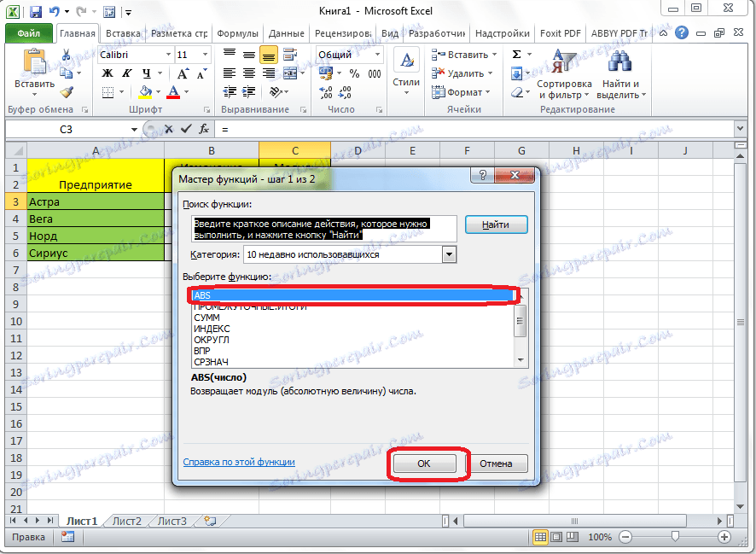This screenshot has width=756, height=554.
Task: Click the decrease indent icon
Action: click(x=230, y=91)
